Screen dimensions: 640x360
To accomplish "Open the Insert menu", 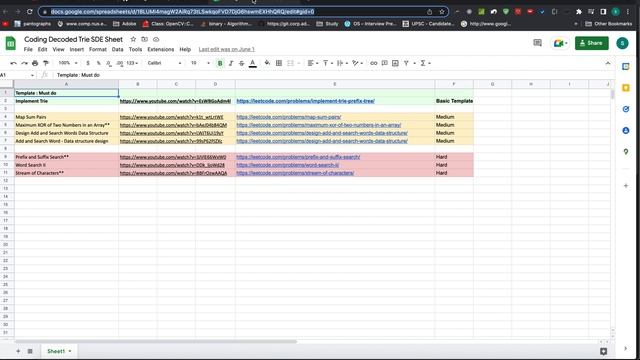I will [77, 49].
